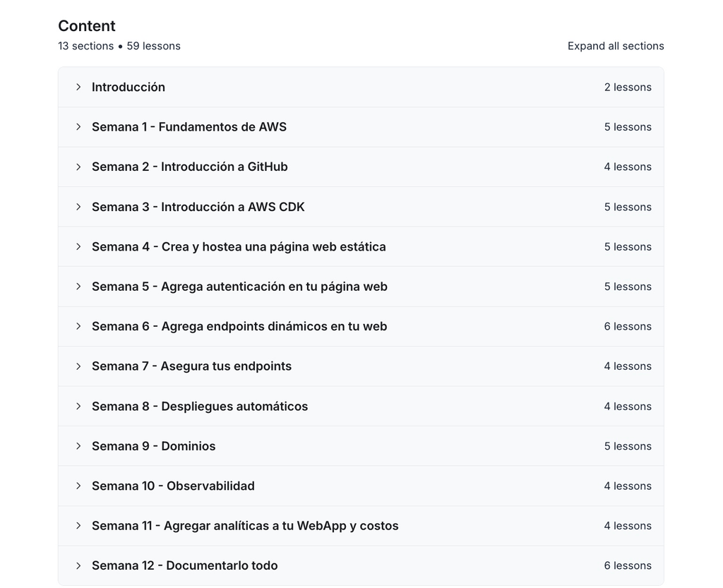
Task: Expand Semana 11 analíticas y costos section
Action: (x=245, y=526)
